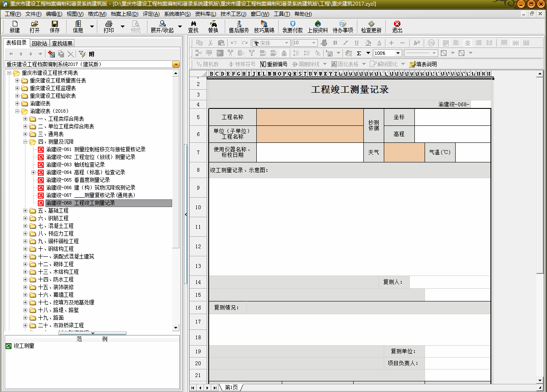Image resolution: width=547 pixels, height=392 pixels.
Task: Open the 重庆建设工程档案编制系统2017 selector dropdown
Action: tap(176, 64)
